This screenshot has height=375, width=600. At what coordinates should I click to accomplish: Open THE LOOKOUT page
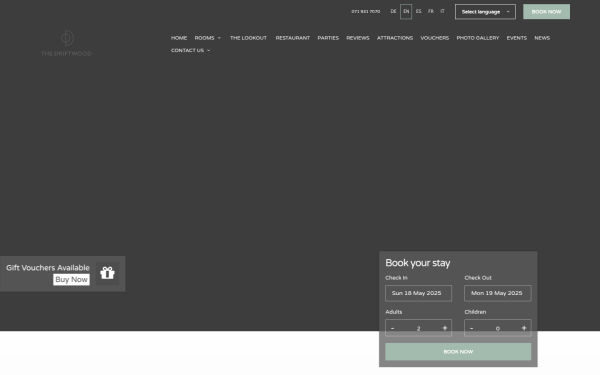tap(248, 38)
